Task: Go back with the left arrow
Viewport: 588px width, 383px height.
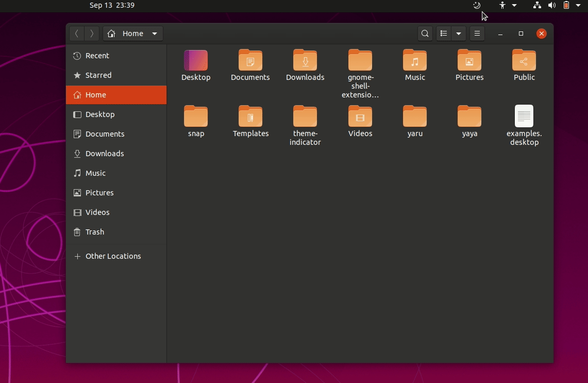Action: point(77,34)
